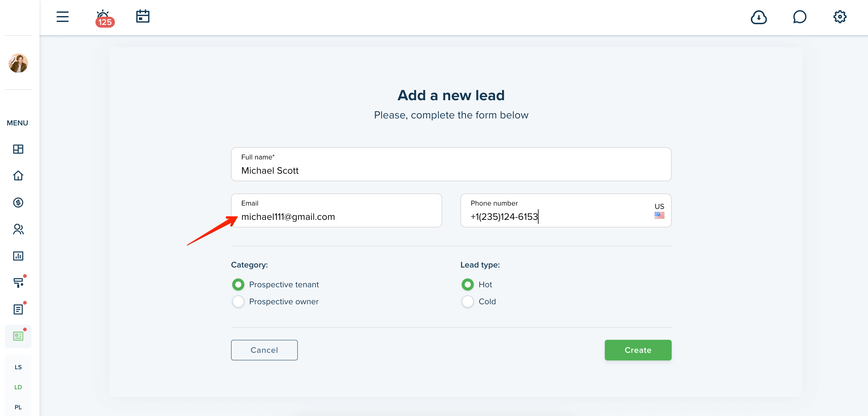Click the user profile avatar
The image size is (868, 416).
(x=18, y=63)
